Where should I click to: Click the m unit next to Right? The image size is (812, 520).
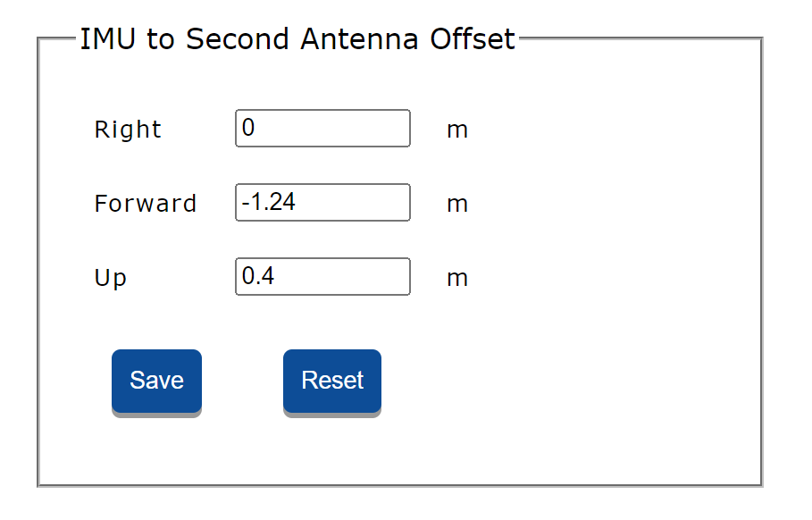456,129
